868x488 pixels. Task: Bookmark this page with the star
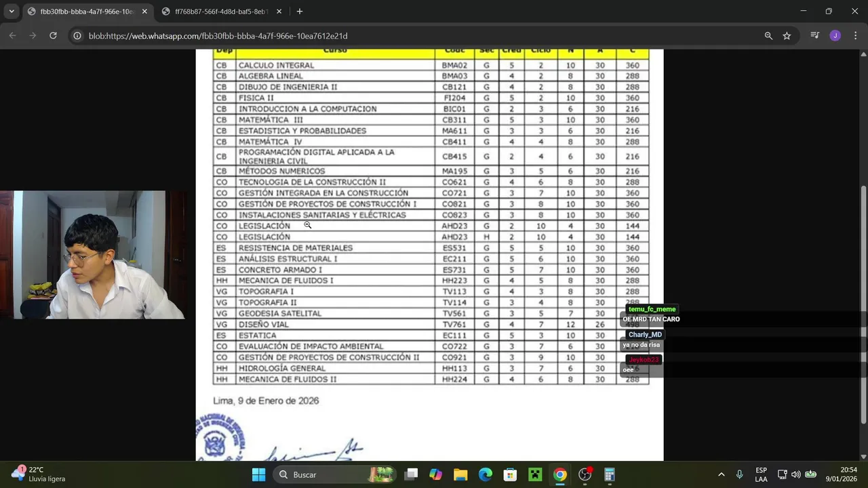[x=787, y=36]
